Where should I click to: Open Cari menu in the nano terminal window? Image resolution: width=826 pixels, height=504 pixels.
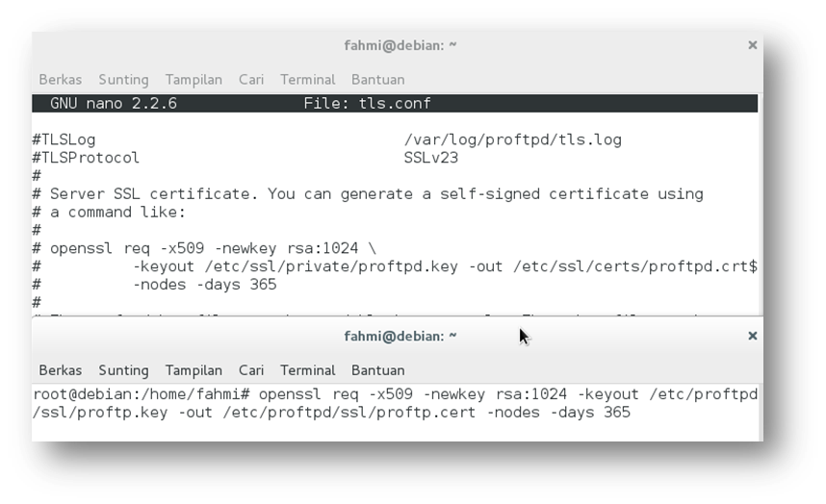pos(250,80)
